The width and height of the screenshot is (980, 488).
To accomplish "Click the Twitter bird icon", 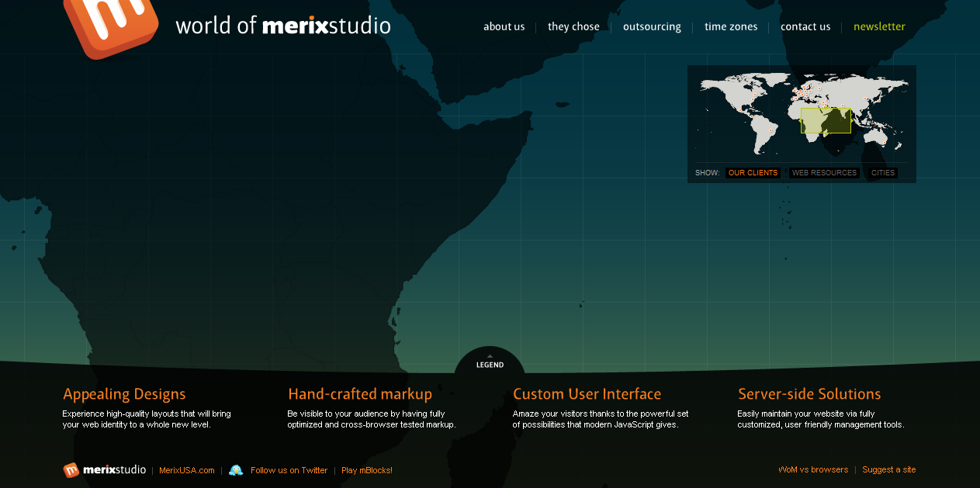I will 236,470.
